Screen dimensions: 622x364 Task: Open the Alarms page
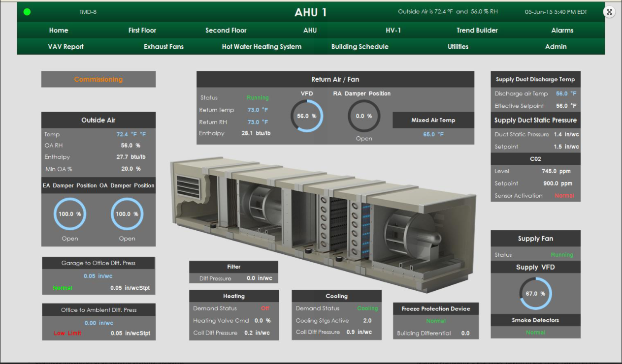562,30
